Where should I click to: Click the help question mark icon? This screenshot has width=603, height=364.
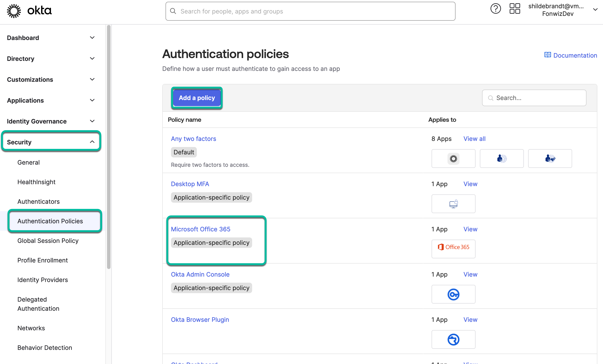point(495,9)
